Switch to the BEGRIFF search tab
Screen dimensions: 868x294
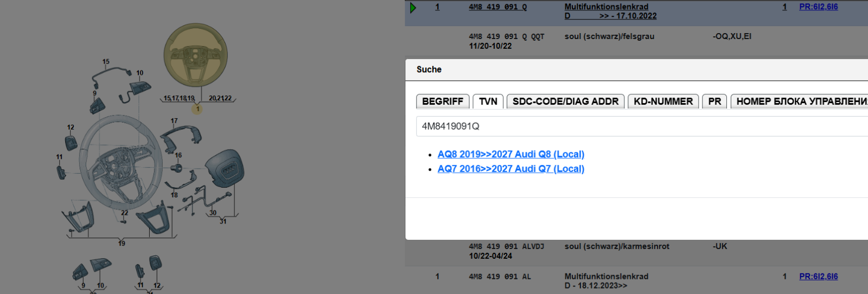[442, 101]
